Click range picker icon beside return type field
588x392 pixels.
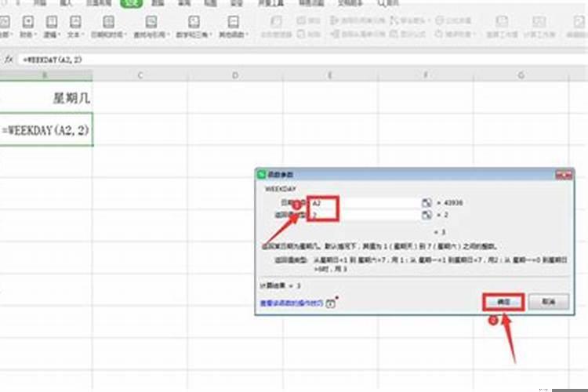[x=426, y=214]
